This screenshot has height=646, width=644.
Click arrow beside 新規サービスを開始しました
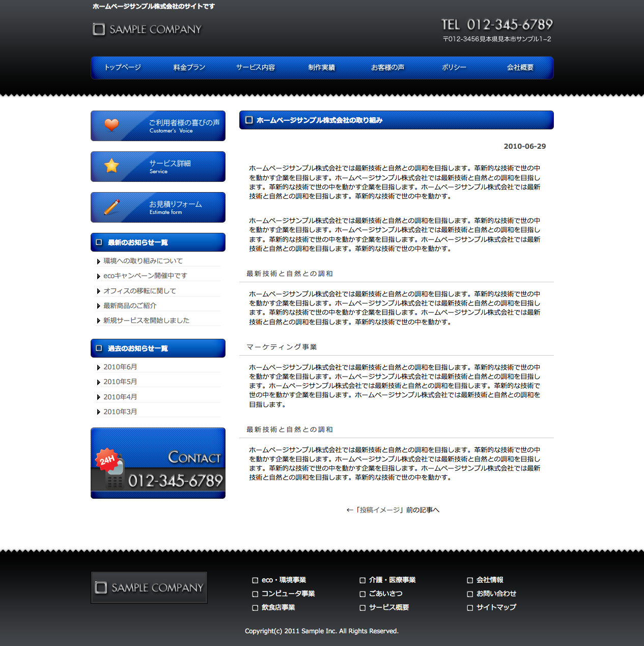[x=99, y=321]
